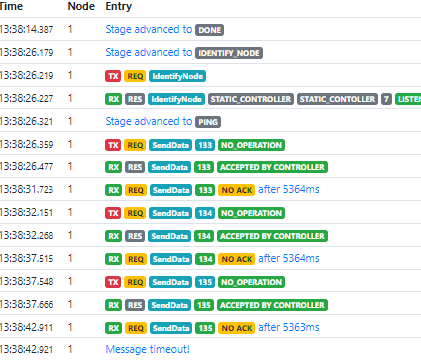Click the 'Message timeout!' entry
Screen dimensions: 421x360
pyautogui.click(x=147, y=349)
